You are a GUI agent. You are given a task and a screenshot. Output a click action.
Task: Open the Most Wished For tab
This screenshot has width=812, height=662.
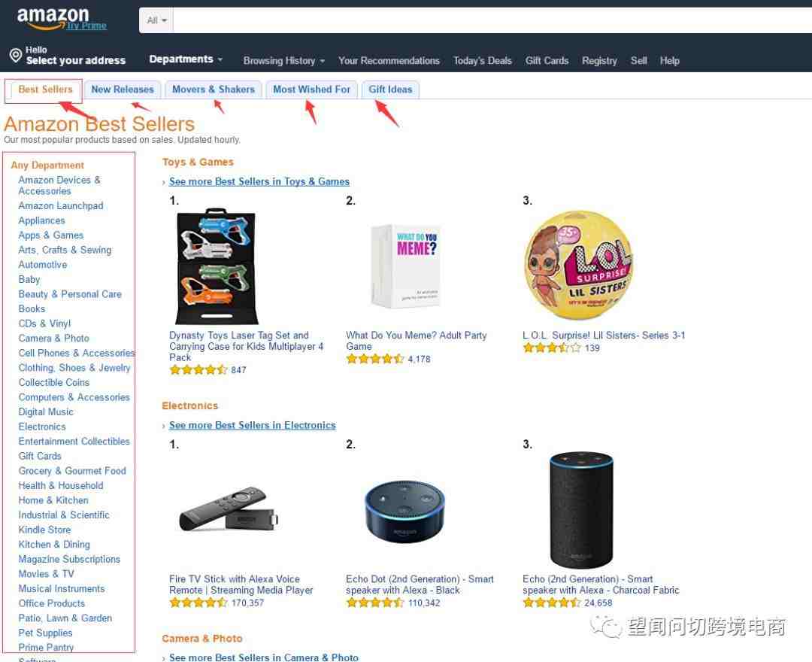pos(312,90)
